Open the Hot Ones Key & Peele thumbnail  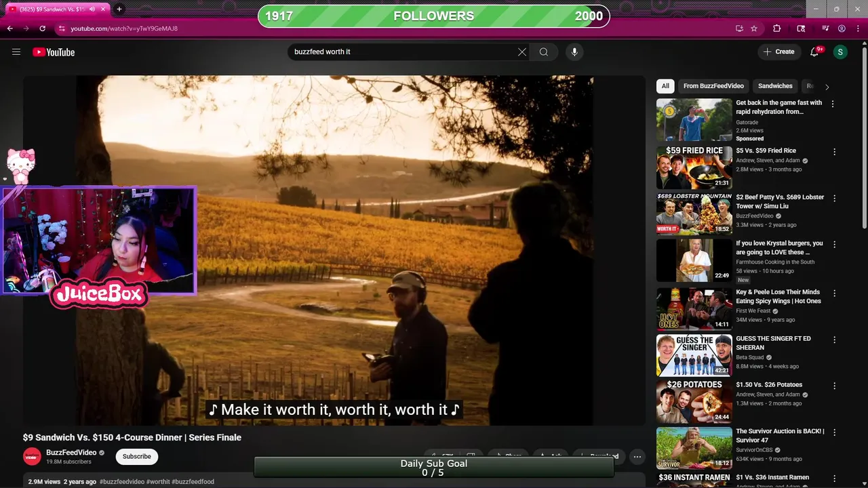pyautogui.click(x=694, y=308)
